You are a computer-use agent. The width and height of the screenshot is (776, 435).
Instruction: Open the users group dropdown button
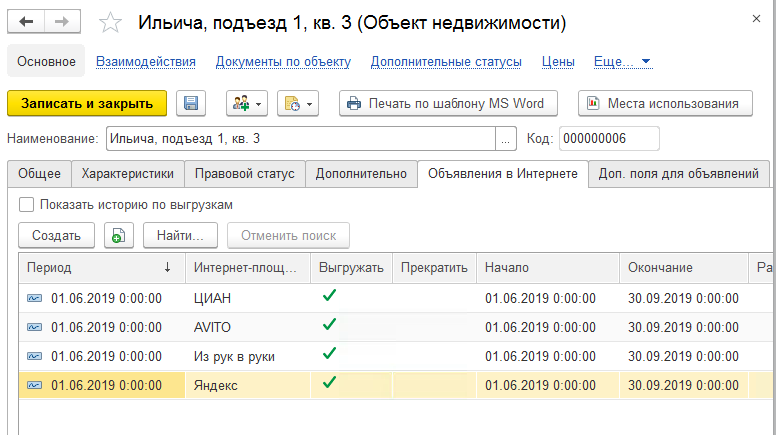click(x=247, y=103)
